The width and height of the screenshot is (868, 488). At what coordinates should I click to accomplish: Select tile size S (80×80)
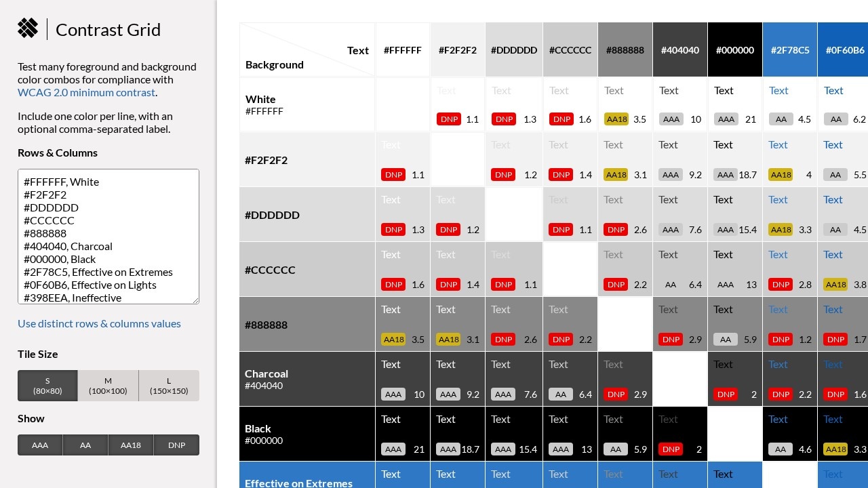click(x=47, y=386)
